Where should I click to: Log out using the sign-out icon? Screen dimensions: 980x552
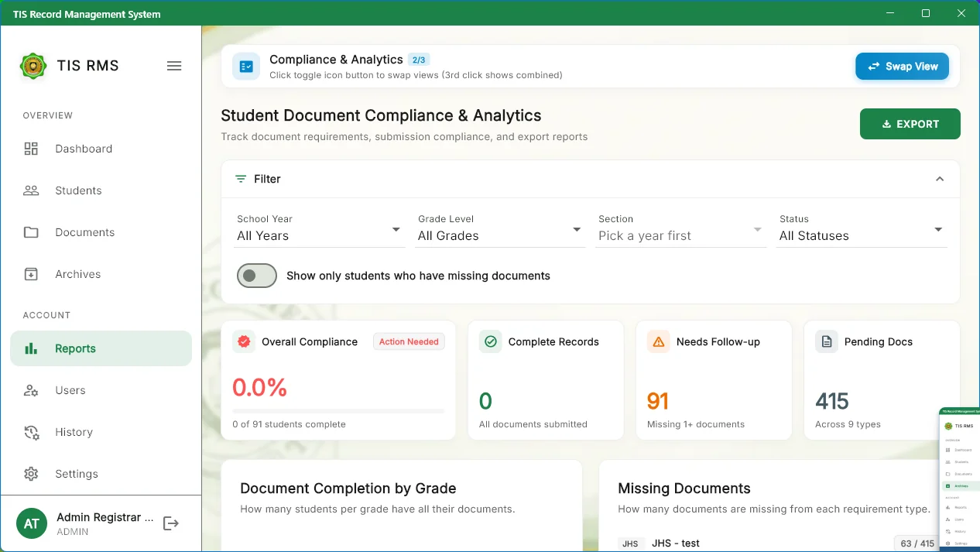(x=171, y=523)
